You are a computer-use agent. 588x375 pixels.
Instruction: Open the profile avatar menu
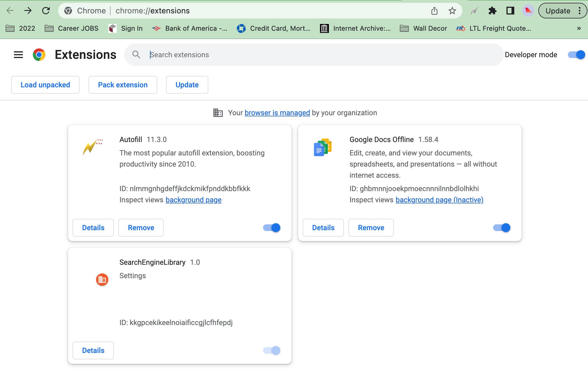click(528, 11)
